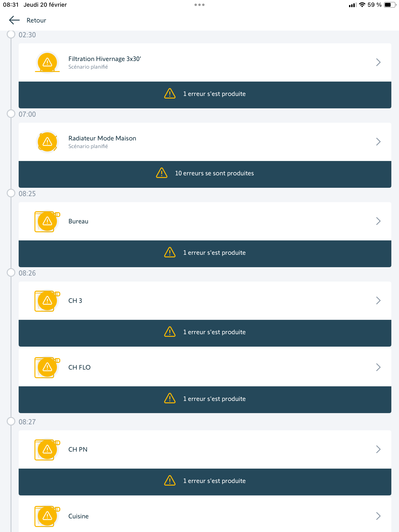Open Bureau entry using right chevron
The image size is (399, 532).
(x=378, y=221)
